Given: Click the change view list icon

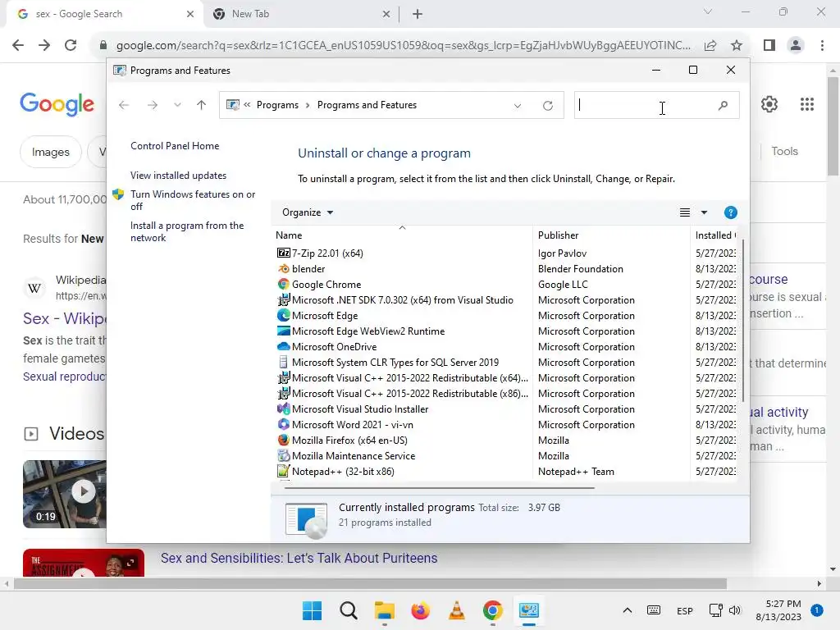Looking at the screenshot, I should click(x=685, y=212).
